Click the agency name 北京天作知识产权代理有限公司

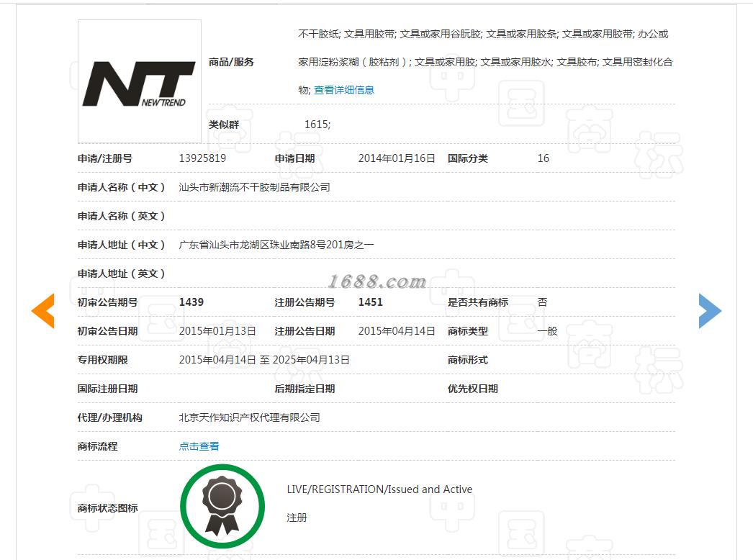[x=249, y=417]
